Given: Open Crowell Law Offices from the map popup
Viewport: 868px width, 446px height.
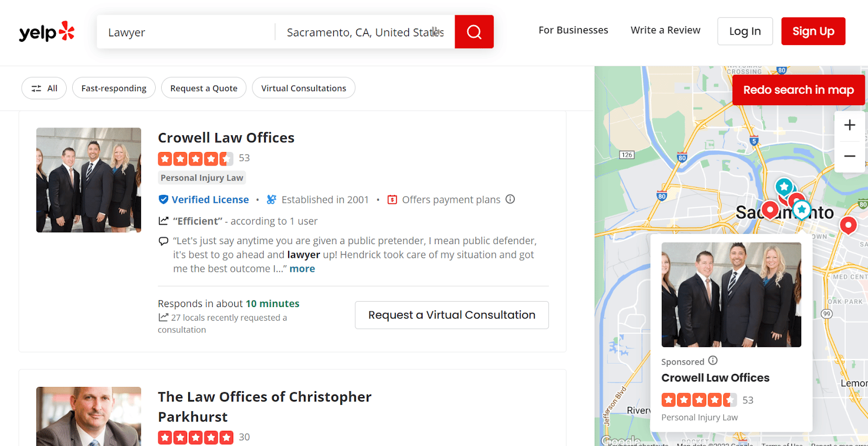Looking at the screenshot, I should (715, 378).
